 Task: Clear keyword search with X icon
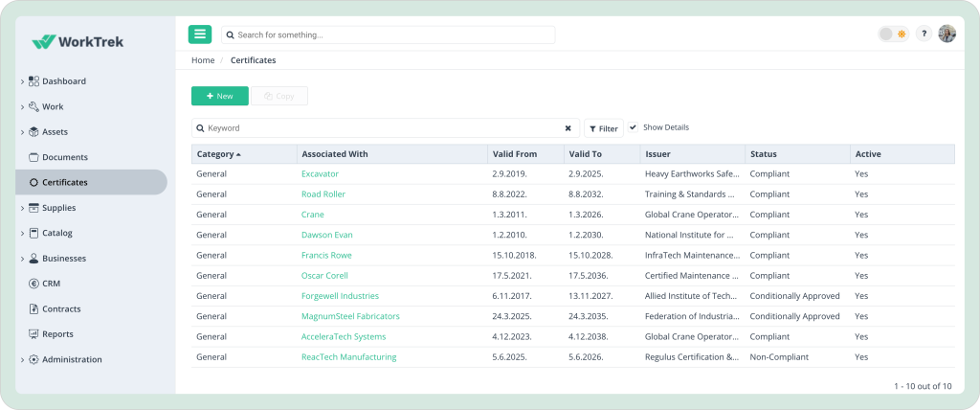pyautogui.click(x=568, y=127)
